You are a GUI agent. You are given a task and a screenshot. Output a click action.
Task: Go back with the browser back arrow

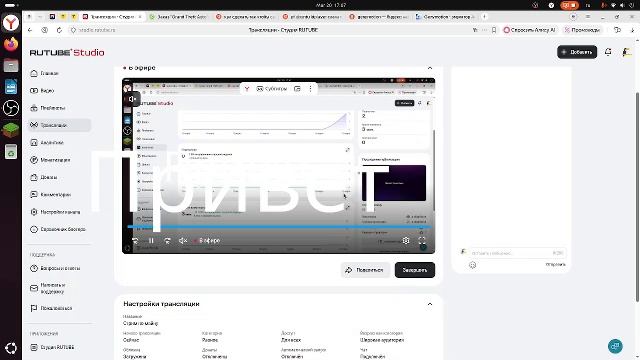(30, 30)
